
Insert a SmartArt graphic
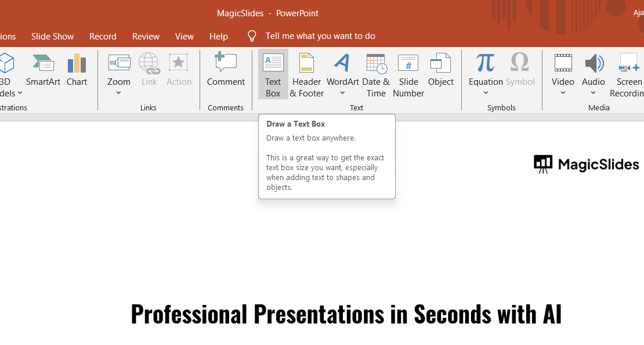click(43, 70)
